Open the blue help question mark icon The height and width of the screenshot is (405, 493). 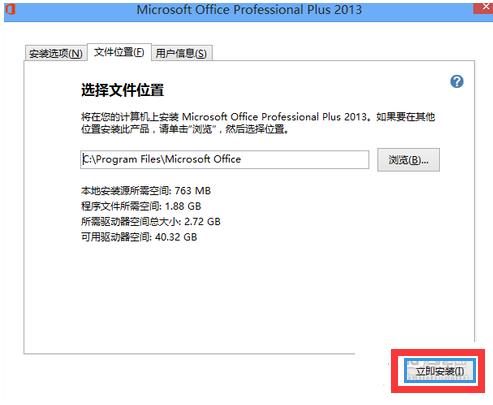click(x=457, y=81)
